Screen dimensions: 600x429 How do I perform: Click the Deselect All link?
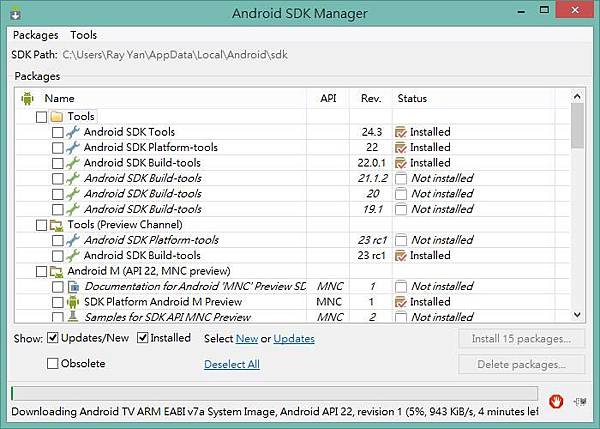(x=232, y=364)
